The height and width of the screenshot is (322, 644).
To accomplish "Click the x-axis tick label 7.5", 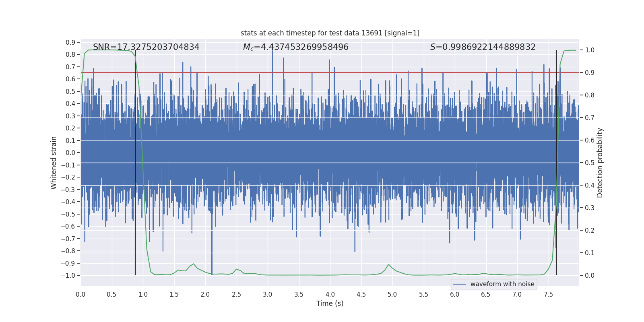I will click(x=548, y=294).
